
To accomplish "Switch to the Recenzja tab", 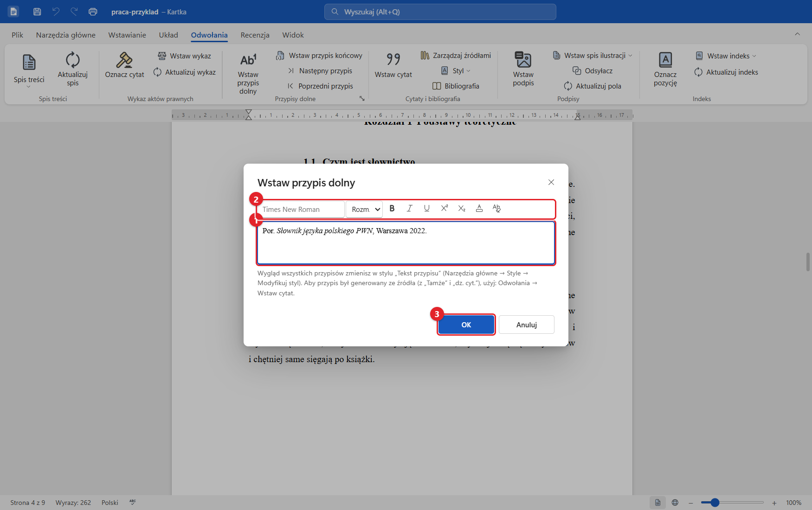I will [255, 35].
